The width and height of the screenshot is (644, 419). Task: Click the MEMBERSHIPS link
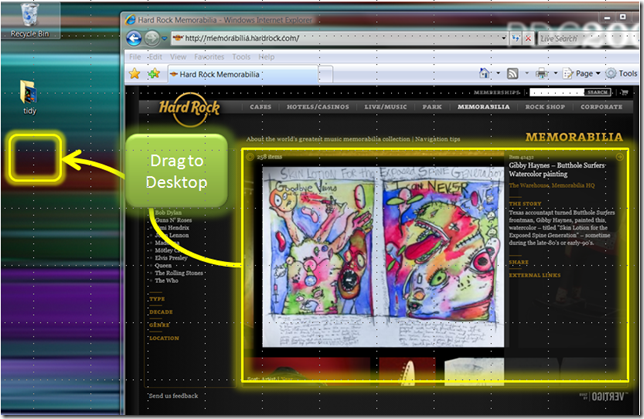click(497, 92)
